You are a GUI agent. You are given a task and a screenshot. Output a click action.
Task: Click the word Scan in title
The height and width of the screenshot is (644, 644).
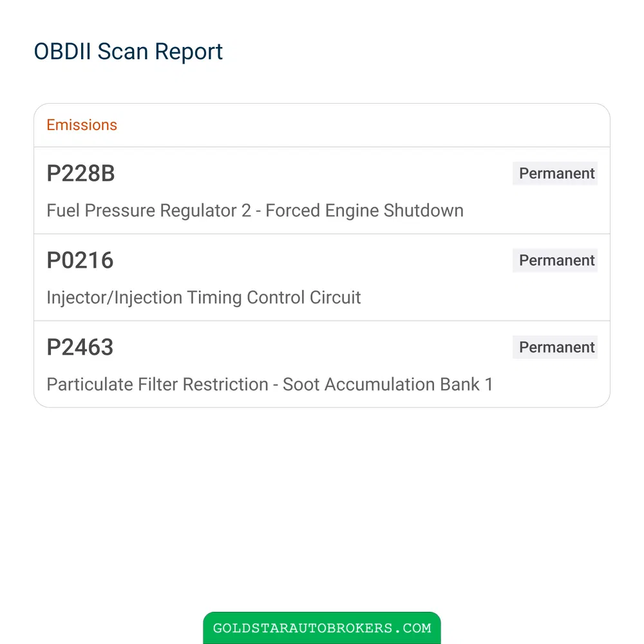[x=122, y=52]
